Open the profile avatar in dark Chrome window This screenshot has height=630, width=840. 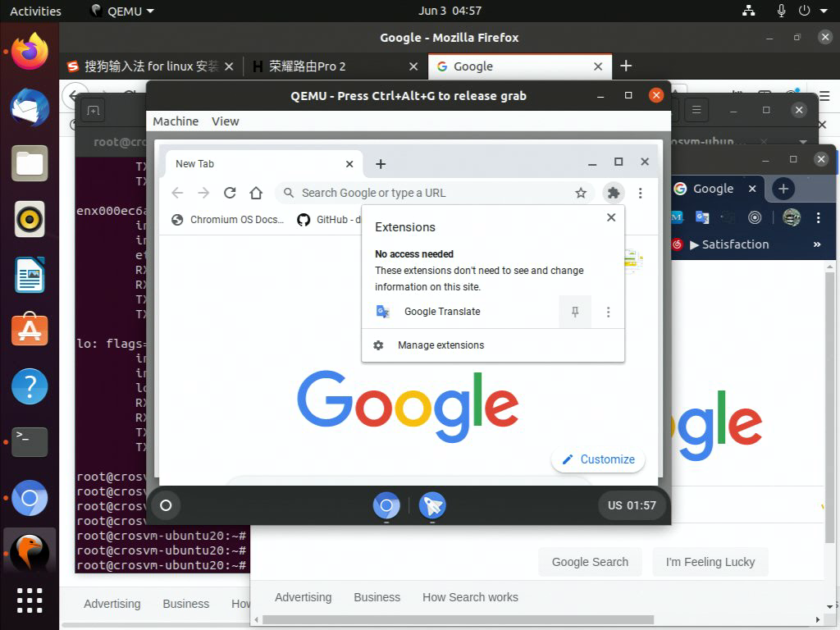[792, 217]
